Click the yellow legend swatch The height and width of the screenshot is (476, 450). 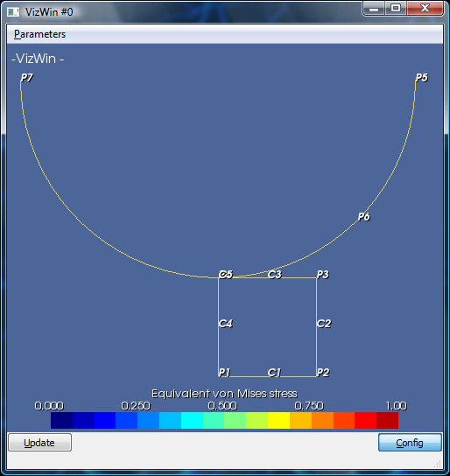coord(278,421)
